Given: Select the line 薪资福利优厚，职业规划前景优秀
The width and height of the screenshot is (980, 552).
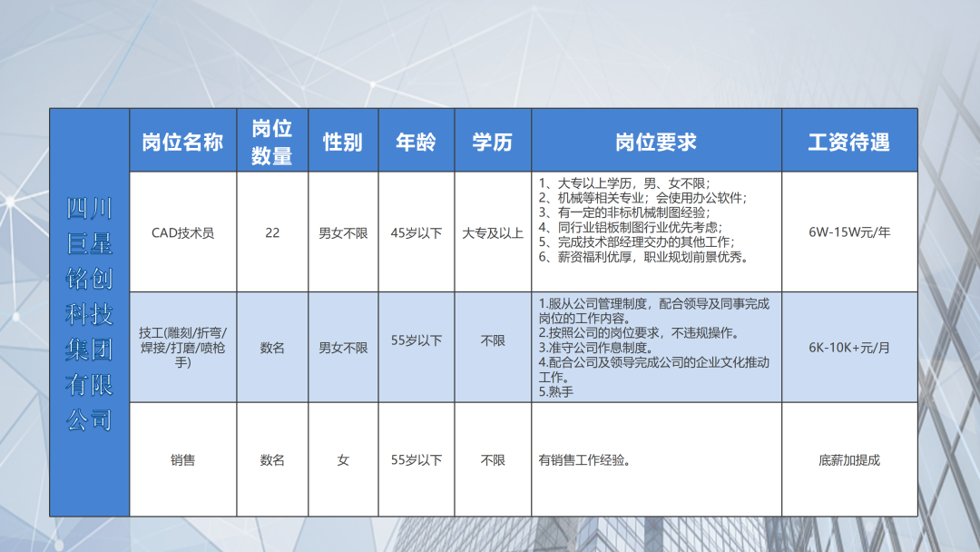Looking at the screenshot, I should pos(643,256).
